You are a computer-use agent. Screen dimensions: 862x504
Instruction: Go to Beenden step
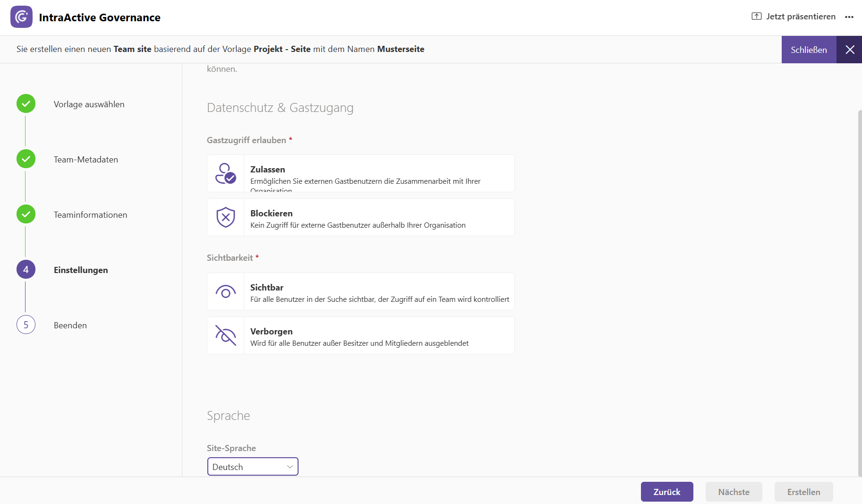coord(70,325)
